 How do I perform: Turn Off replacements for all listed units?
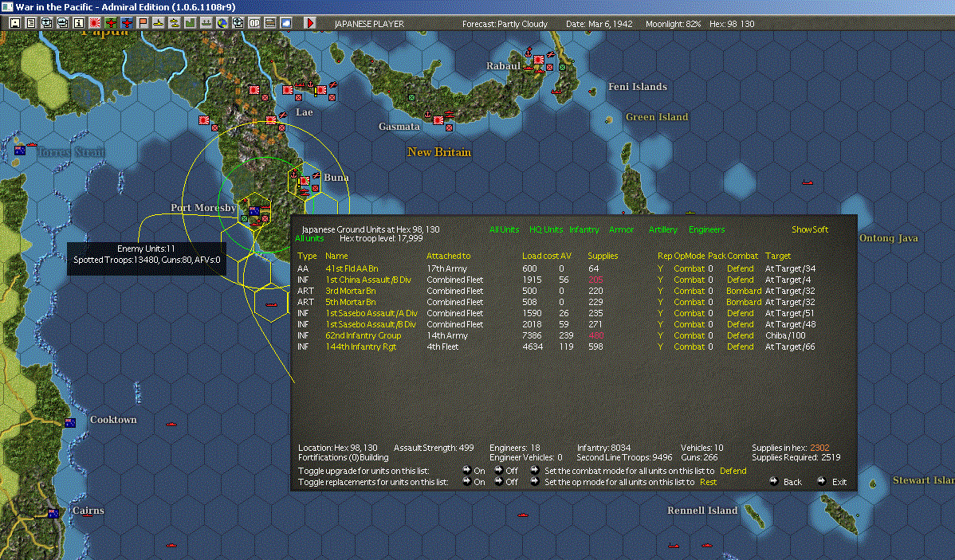[499, 481]
